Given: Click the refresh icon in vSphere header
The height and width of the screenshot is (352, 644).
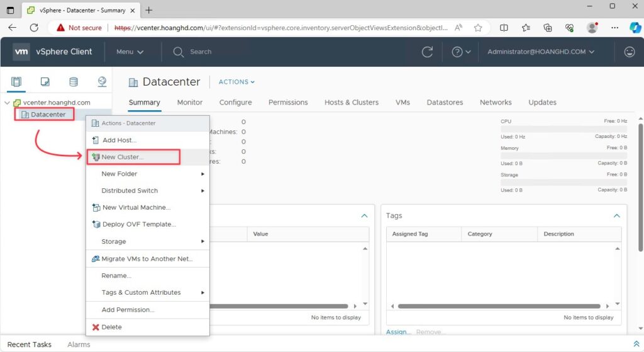Looking at the screenshot, I should point(427,52).
